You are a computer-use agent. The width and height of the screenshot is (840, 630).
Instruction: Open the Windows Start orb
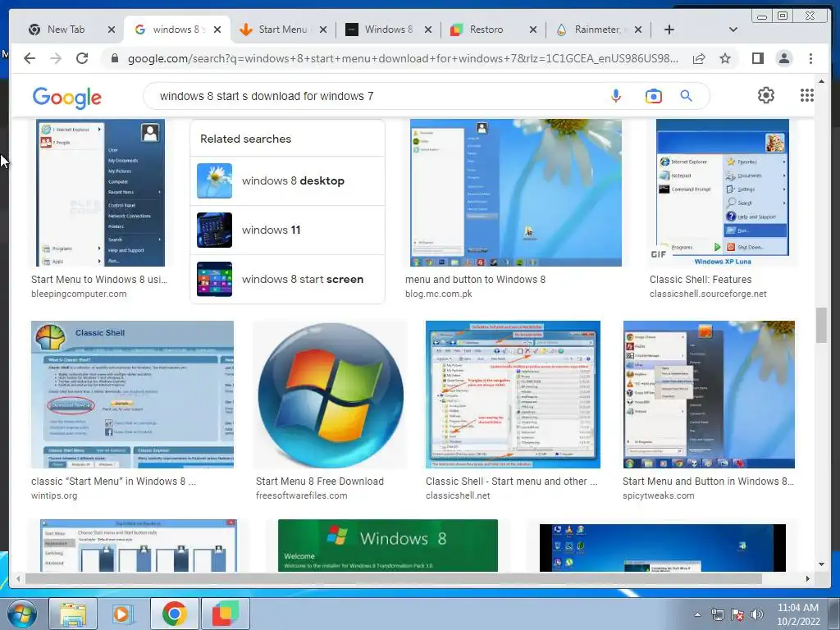coord(22,614)
